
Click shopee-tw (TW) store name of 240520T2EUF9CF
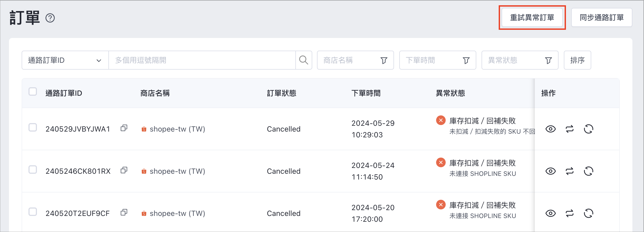pyautogui.click(x=177, y=213)
